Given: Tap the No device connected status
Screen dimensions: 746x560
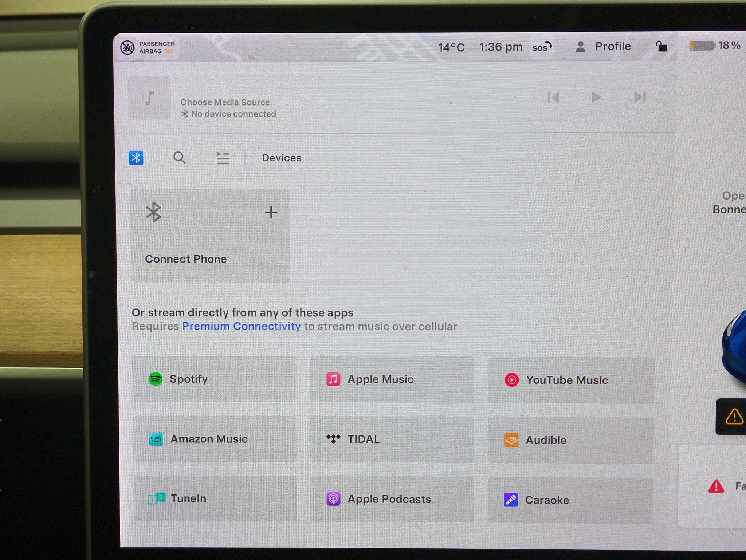Looking at the screenshot, I should pyautogui.click(x=229, y=114).
